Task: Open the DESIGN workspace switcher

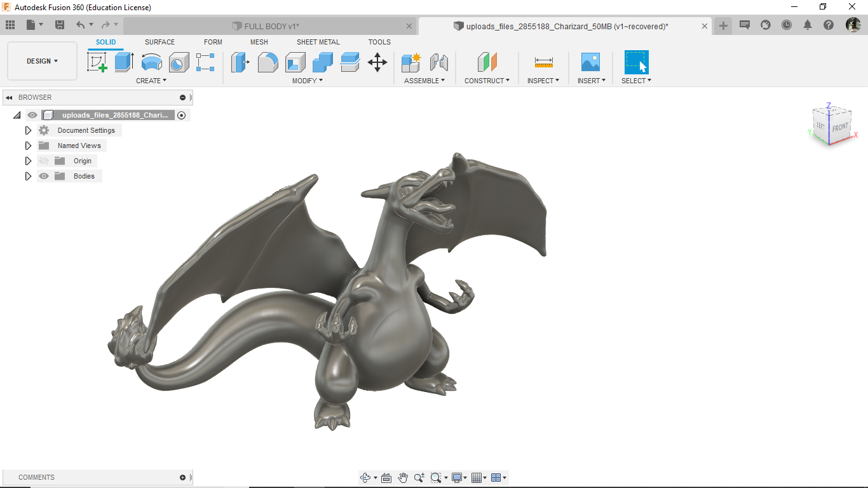Action: tap(42, 61)
